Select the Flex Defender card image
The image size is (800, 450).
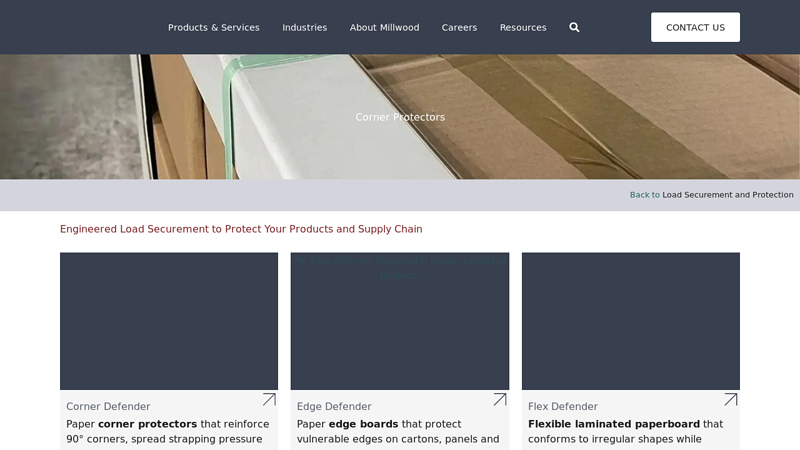tap(631, 321)
